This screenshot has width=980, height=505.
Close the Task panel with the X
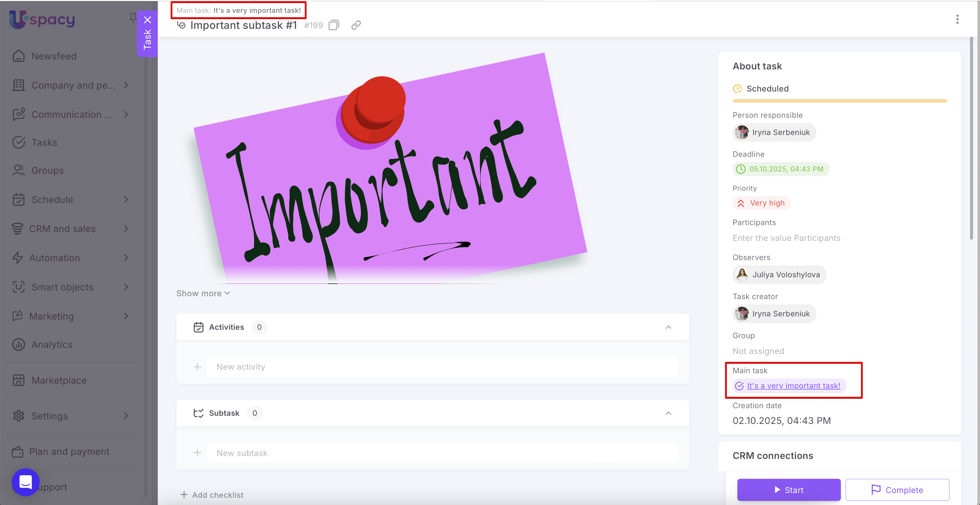(147, 20)
